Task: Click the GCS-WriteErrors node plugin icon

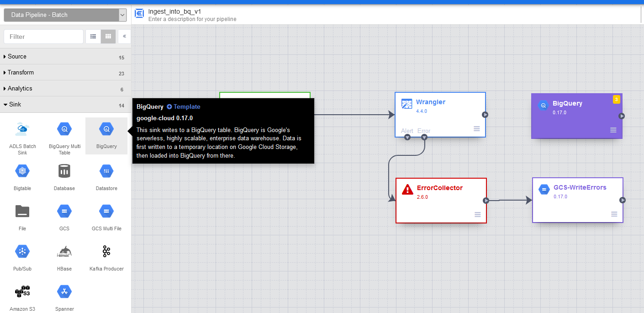Action: click(544, 189)
